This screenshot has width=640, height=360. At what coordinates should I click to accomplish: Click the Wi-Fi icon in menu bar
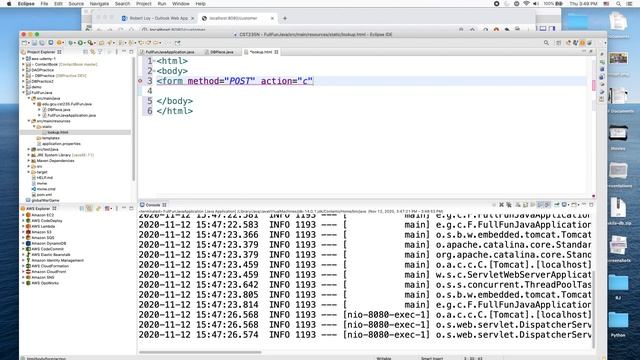click(x=526, y=4)
